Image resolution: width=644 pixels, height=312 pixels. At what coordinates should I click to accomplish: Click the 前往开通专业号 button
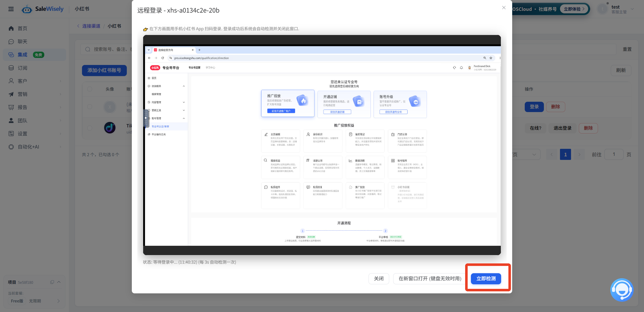click(x=393, y=112)
